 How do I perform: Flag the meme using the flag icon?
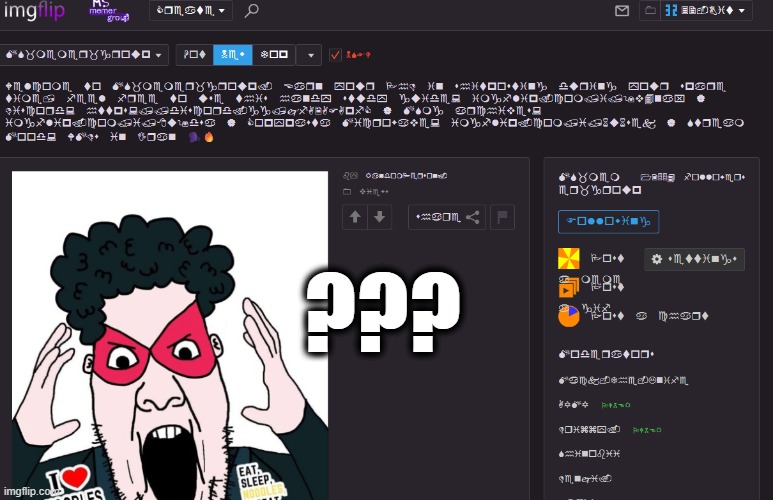pyautogui.click(x=502, y=217)
